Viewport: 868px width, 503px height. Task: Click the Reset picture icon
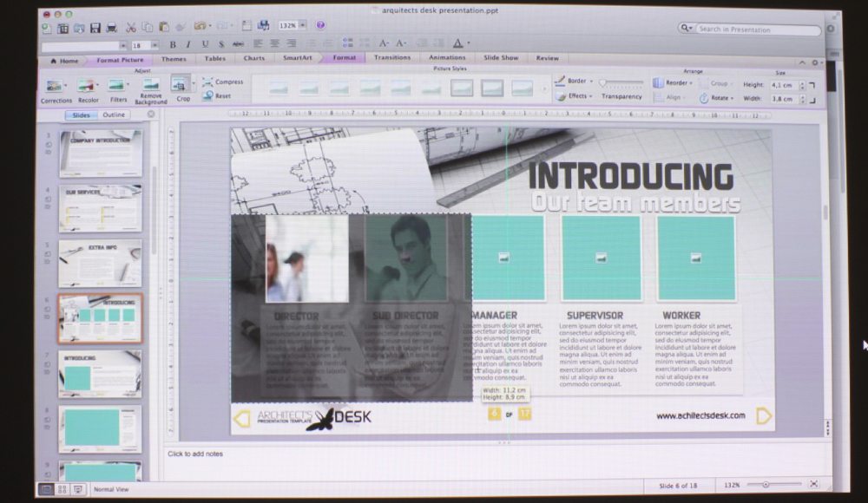coord(207,95)
